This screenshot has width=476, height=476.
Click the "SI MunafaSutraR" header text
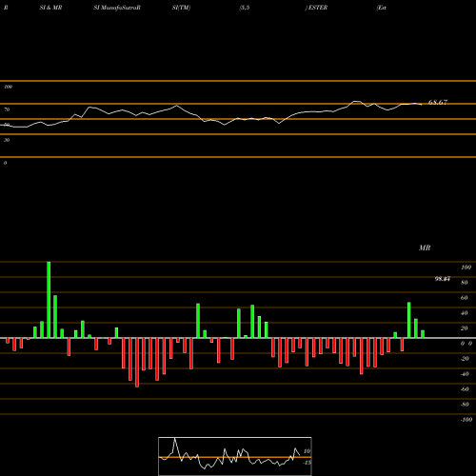coord(117,8)
